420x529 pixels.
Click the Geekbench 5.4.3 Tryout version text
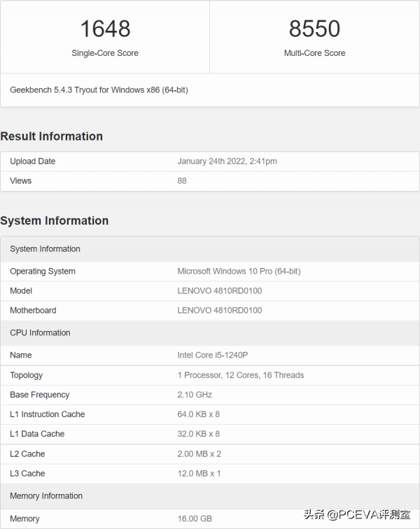coord(99,90)
